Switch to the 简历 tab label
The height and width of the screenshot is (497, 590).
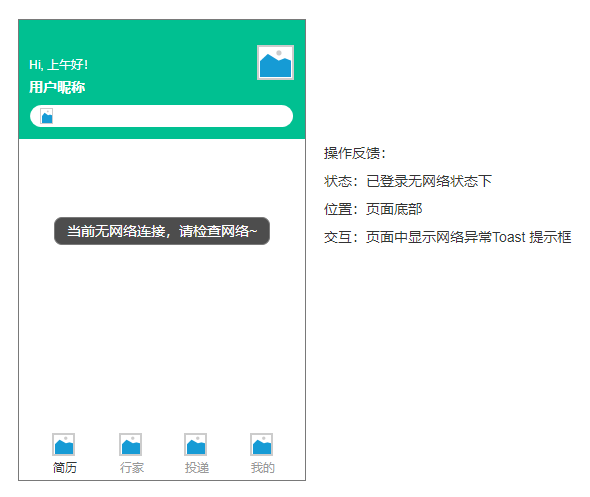(65, 468)
